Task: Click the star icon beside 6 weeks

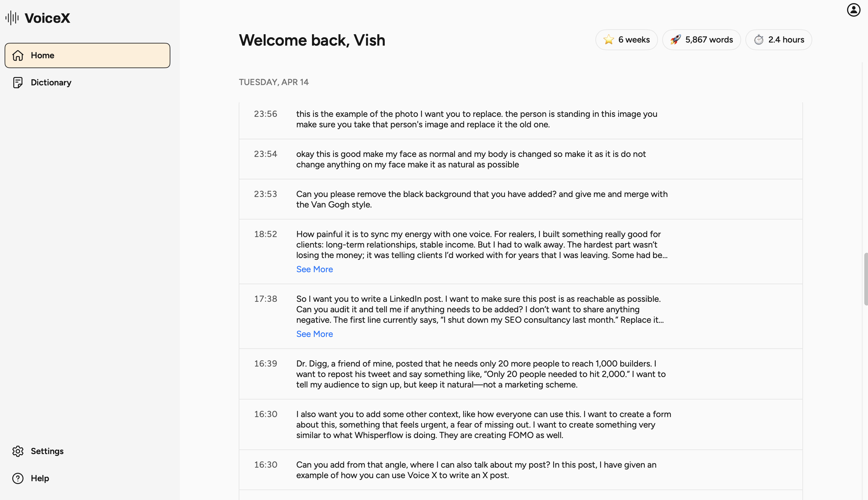Action: [608, 40]
